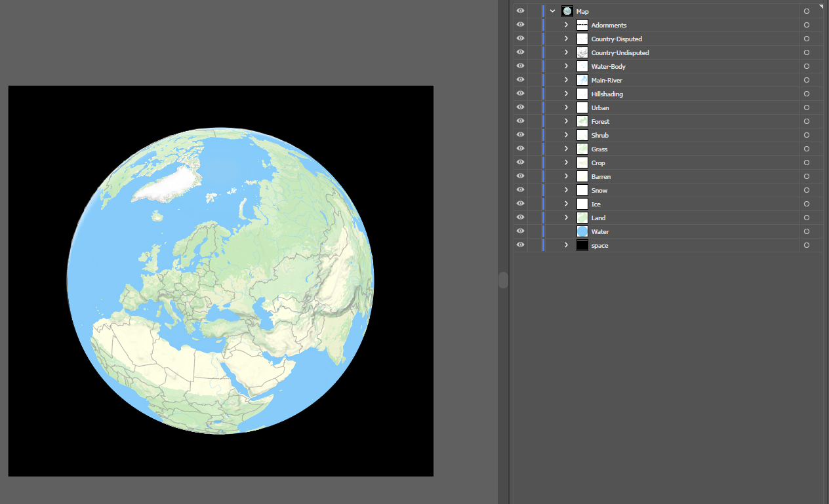829x504 pixels.
Task: Click the target circle for Barren layer
Action: point(807,176)
